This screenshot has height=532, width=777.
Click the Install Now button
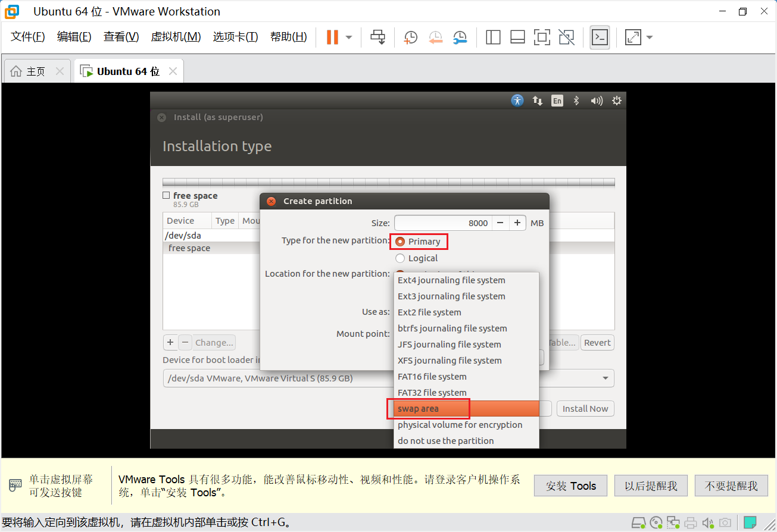point(585,409)
